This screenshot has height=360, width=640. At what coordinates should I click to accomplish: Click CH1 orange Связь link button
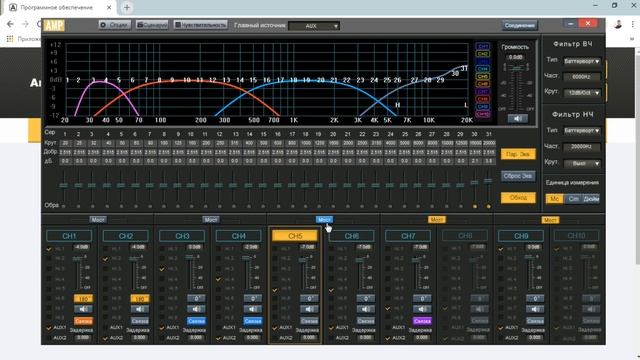pos(83,321)
